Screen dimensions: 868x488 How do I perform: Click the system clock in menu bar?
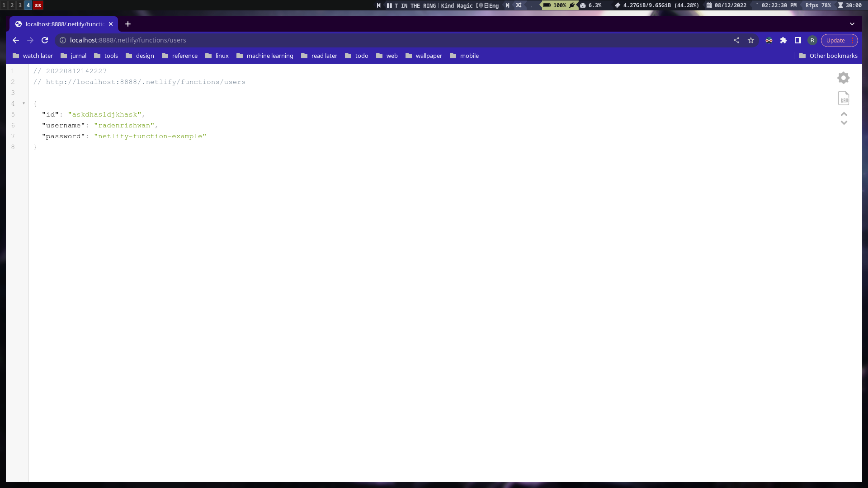tap(778, 5)
